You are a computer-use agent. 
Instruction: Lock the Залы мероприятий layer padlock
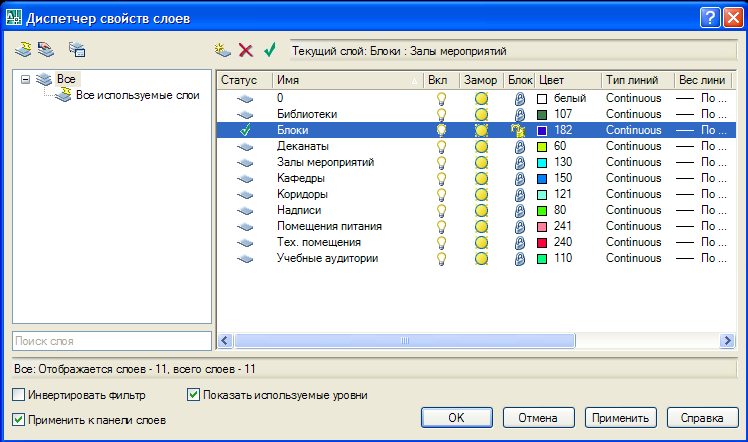point(519,163)
